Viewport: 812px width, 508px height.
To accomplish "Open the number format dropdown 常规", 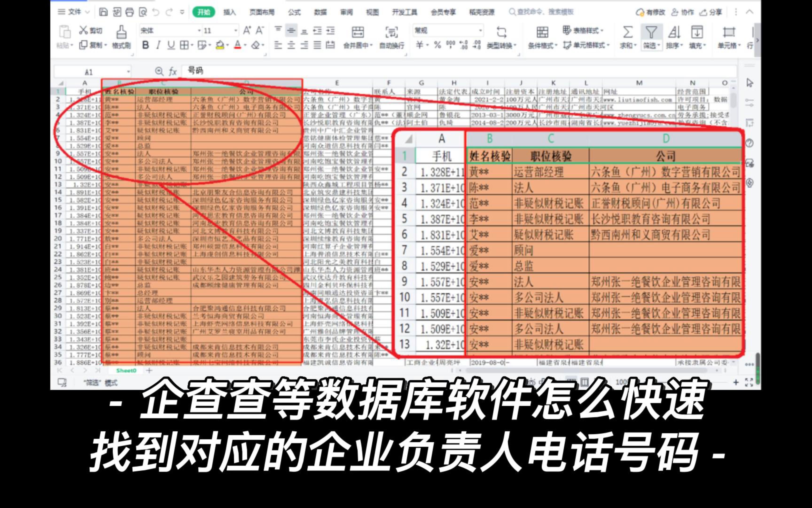I will pyautogui.click(x=480, y=31).
